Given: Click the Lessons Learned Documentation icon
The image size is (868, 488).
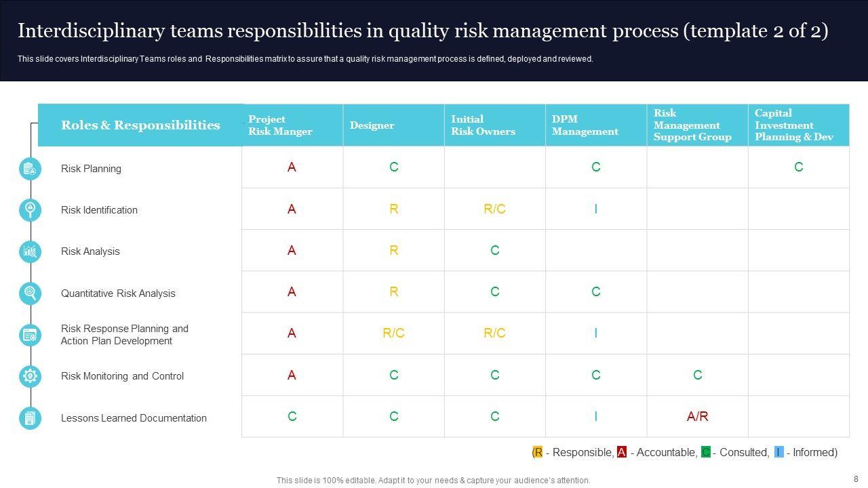Looking at the screenshot, I should pos(30,418).
